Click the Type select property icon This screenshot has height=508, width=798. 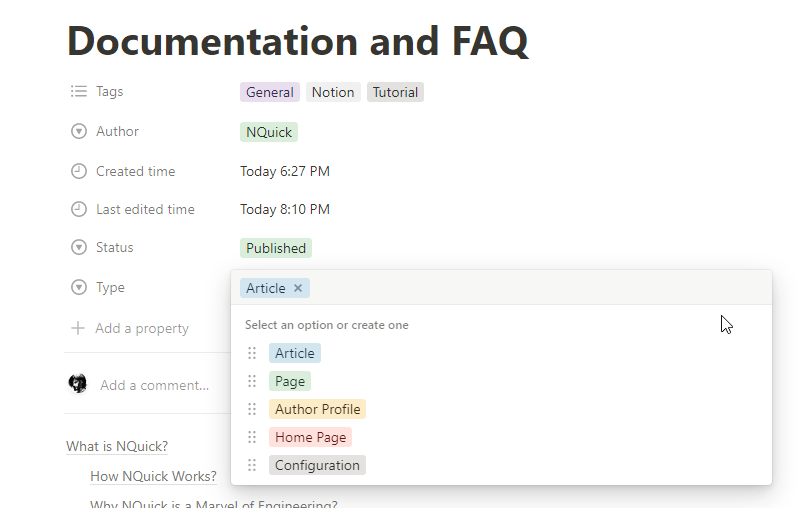pyautogui.click(x=79, y=288)
